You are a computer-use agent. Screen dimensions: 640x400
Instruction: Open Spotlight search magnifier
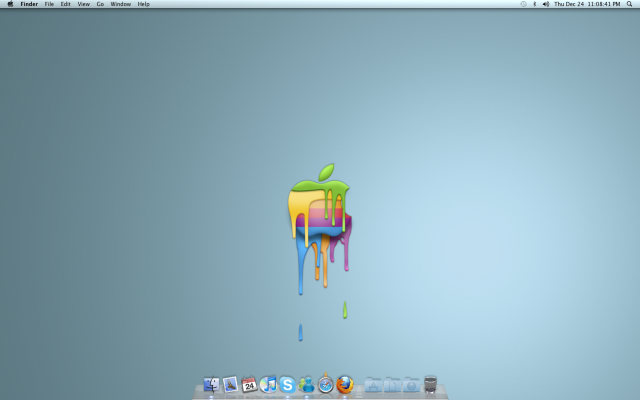tap(629, 4)
